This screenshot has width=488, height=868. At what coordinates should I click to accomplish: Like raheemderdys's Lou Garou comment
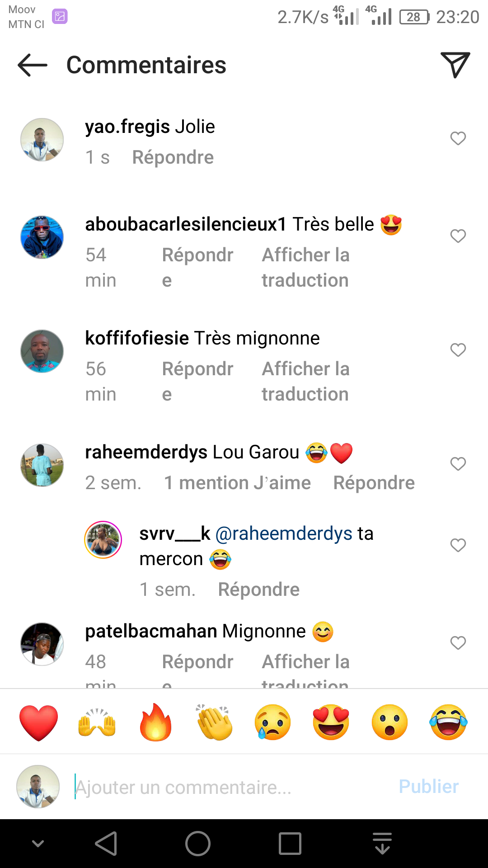tap(458, 464)
